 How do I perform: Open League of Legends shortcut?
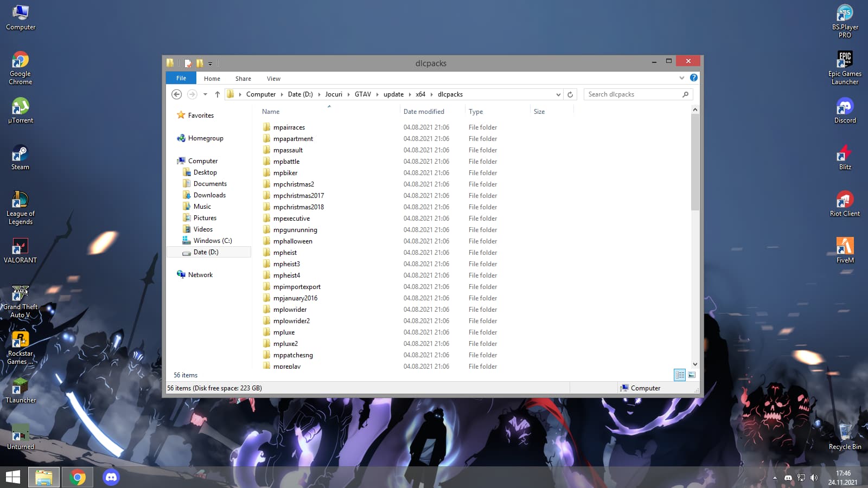click(20, 208)
